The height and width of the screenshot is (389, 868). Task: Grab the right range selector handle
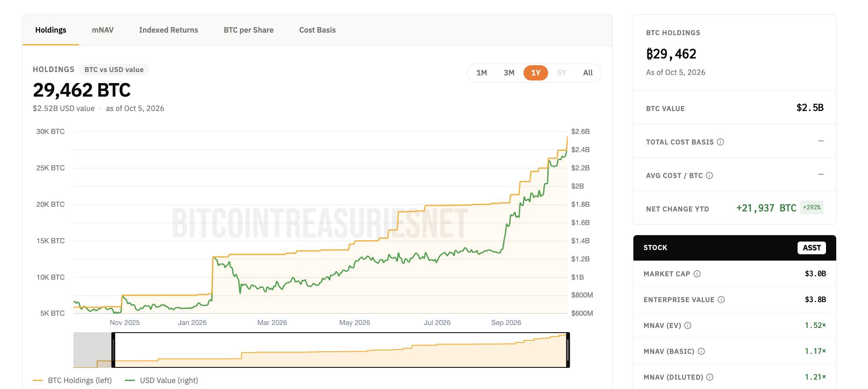pyautogui.click(x=568, y=350)
